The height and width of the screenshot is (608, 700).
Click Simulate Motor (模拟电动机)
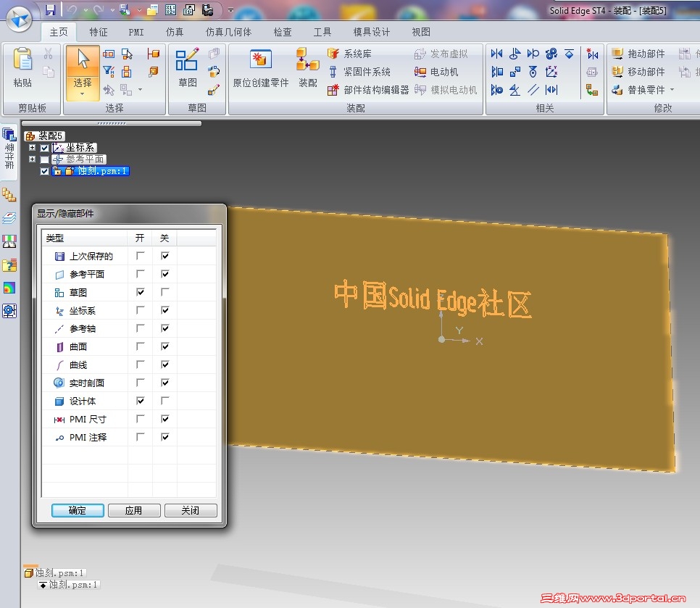click(x=446, y=90)
